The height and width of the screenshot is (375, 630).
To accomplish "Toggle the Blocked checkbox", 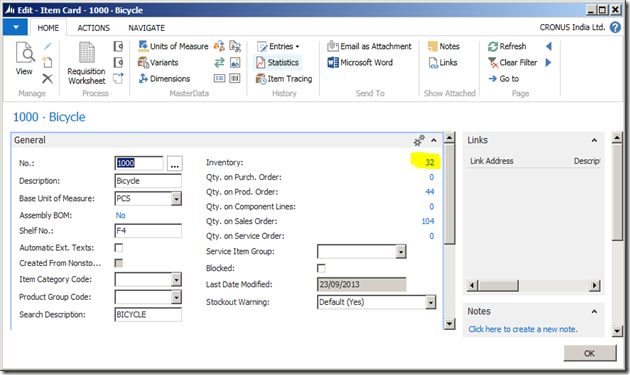I will [321, 268].
